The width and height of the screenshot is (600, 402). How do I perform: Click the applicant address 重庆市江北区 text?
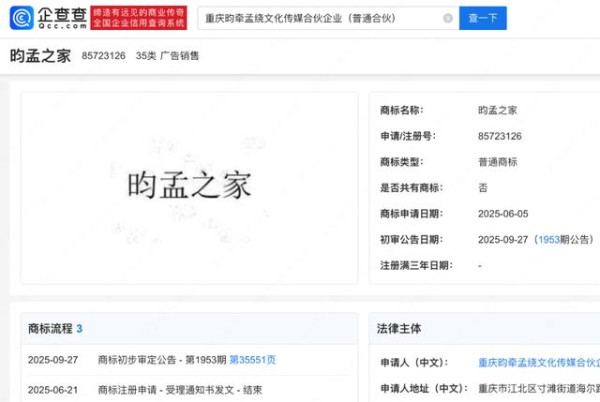pos(538,388)
